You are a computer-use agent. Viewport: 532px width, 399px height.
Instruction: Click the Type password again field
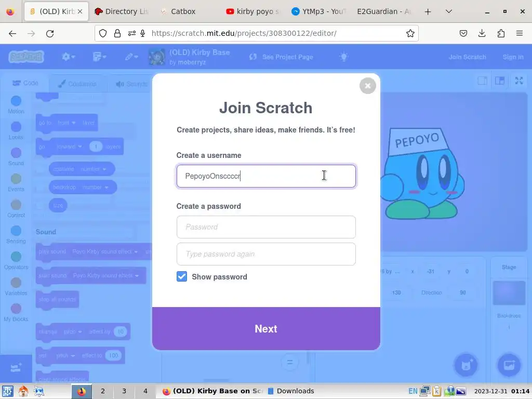pyautogui.click(x=266, y=254)
